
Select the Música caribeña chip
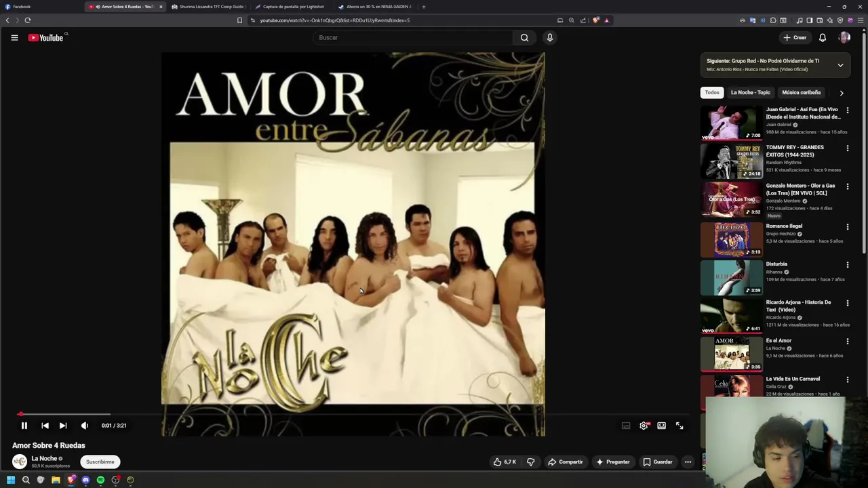pos(801,92)
